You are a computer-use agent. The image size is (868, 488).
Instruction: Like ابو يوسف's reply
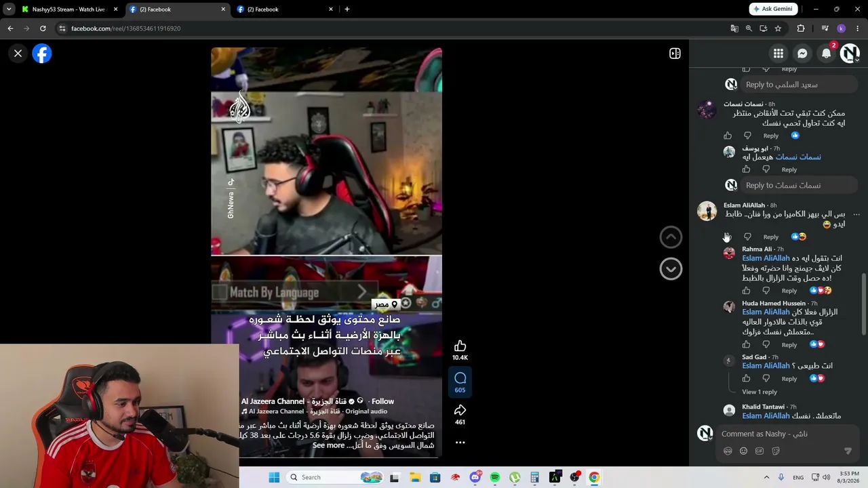click(x=746, y=169)
